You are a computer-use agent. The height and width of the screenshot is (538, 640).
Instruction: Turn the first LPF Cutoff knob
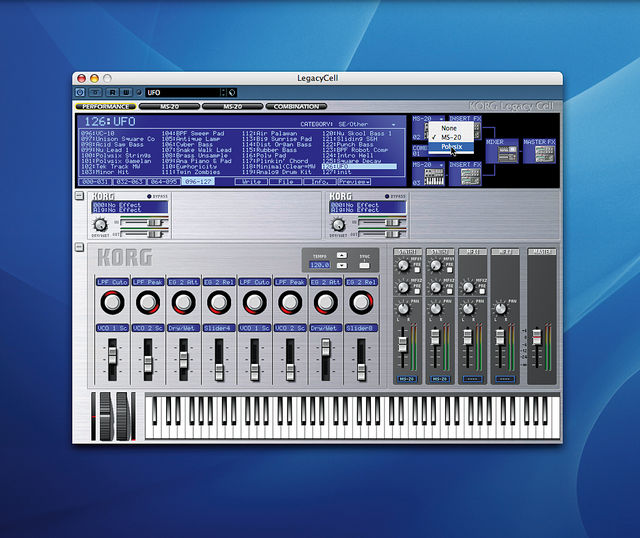point(112,302)
